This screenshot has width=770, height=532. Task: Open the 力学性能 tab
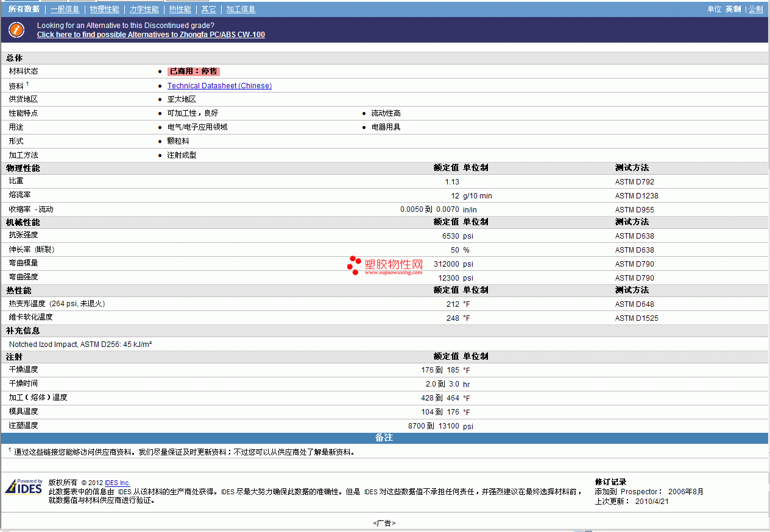tap(144, 9)
